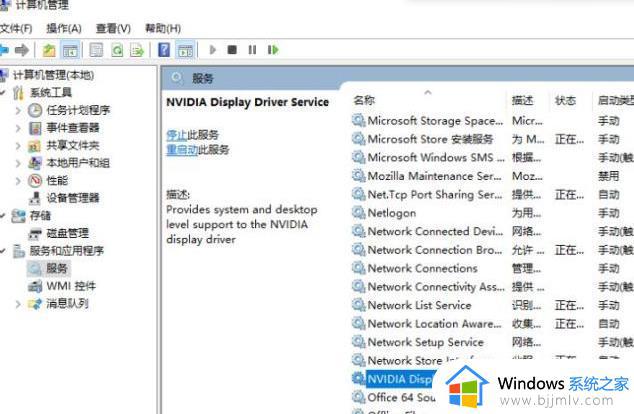The image size is (634, 414).
Task: Open WMI 控件 in tree
Action: tap(71, 286)
